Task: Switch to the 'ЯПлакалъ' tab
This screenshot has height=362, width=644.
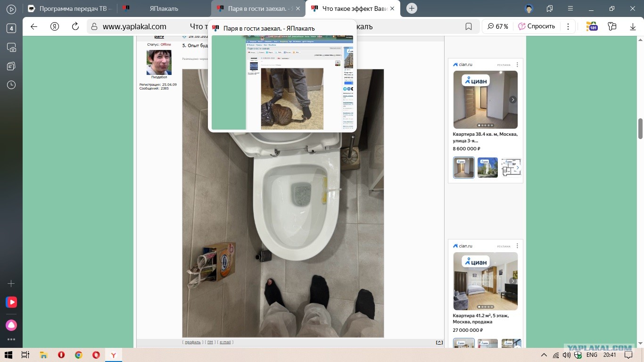Action: (164, 8)
